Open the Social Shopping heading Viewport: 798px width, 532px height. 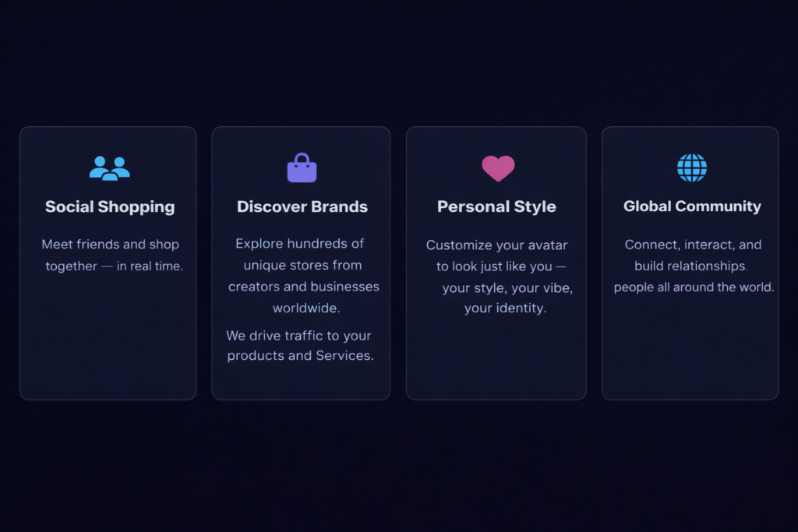[110, 206]
